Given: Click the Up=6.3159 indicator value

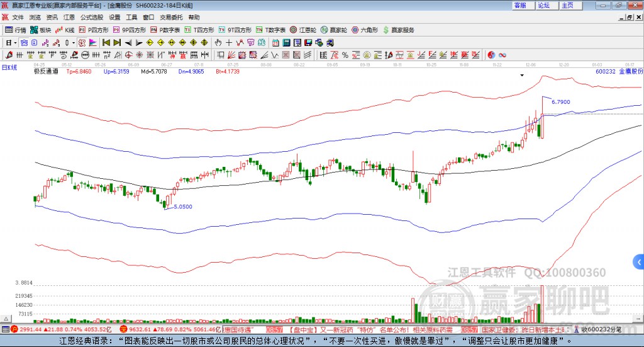Looking at the screenshot, I should [116, 72].
